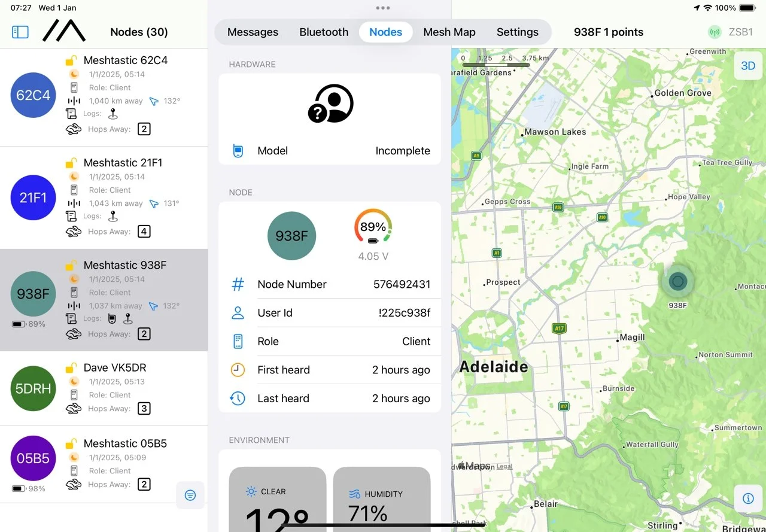Tap the lock icon beside Meshtastic 05B5
Viewport: 766px width, 532px height.
tap(71, 443)
